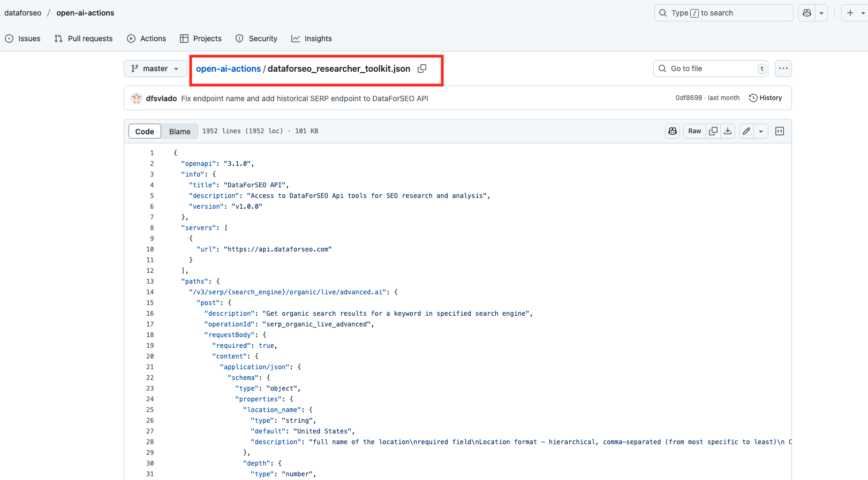Image resolution: width=868 pixels, height=480 pixels.
Task: Select line number 25
Action: [150, 410]
